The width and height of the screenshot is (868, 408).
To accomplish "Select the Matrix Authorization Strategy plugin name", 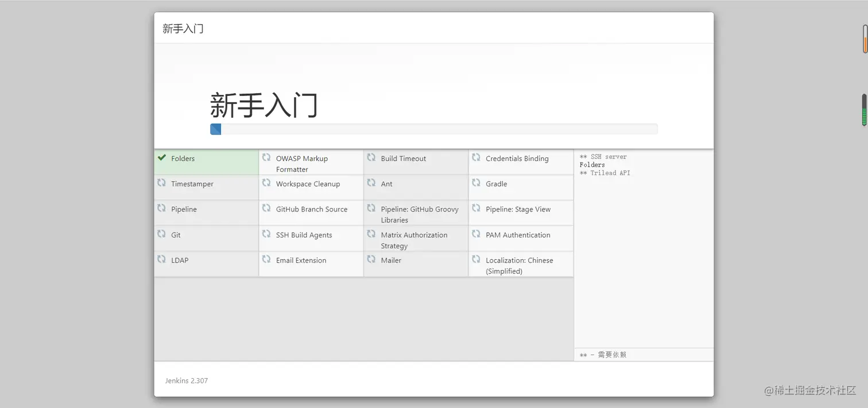I will coord(414,240).
